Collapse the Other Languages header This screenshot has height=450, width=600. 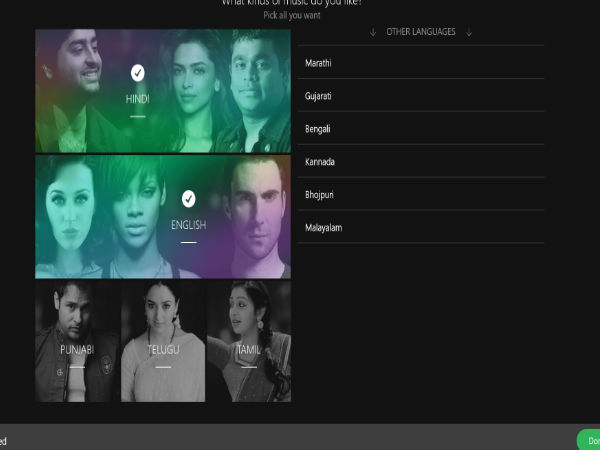pyautogui.click(x=420, y=32)
